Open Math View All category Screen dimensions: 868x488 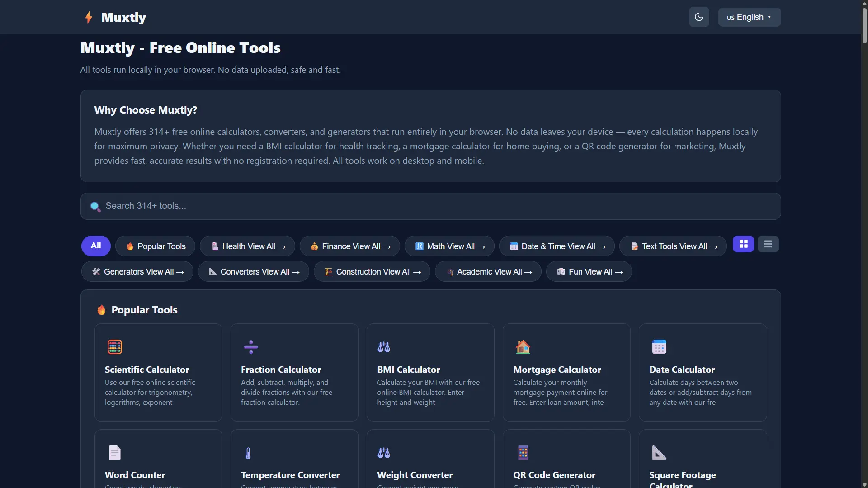click(450, 246)
